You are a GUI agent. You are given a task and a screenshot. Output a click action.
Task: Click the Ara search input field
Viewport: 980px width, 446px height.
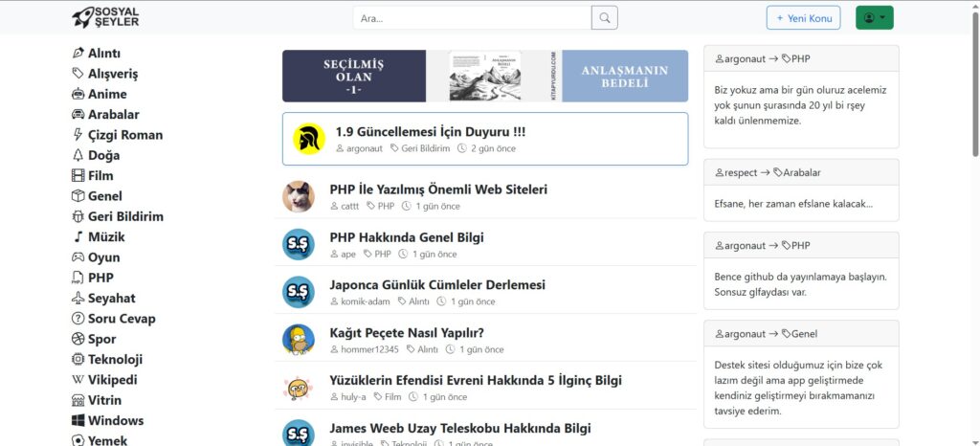[472, 18]
